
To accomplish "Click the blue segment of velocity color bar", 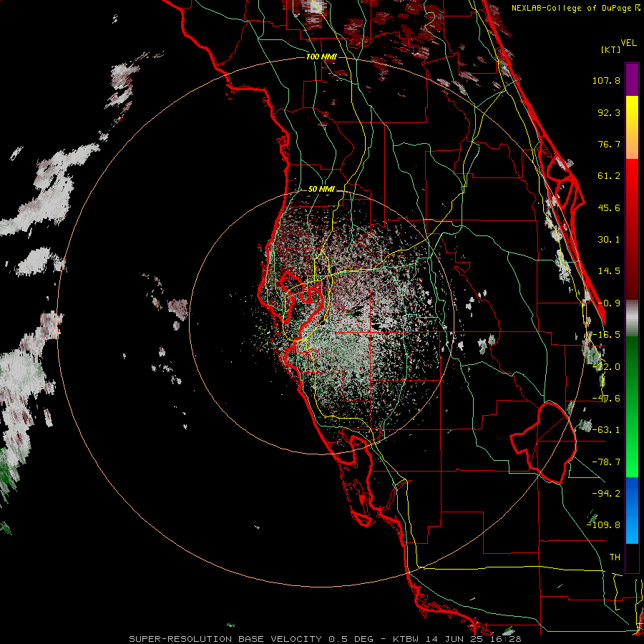I will [632, 510].
